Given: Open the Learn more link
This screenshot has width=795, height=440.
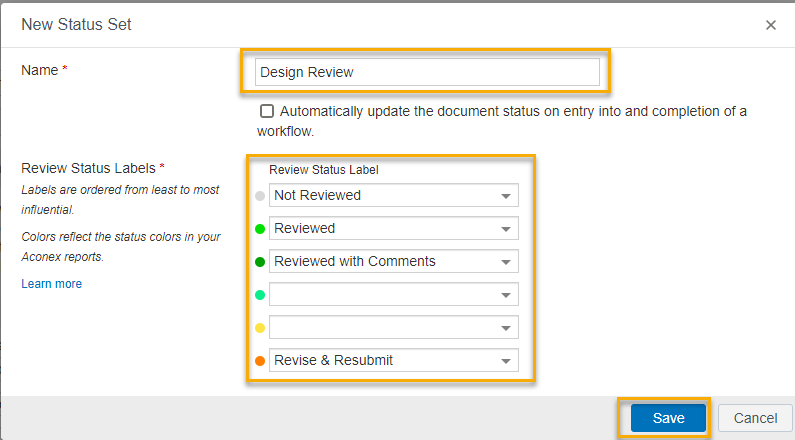Looking at the screenshot, I should (x=52, y=284).
